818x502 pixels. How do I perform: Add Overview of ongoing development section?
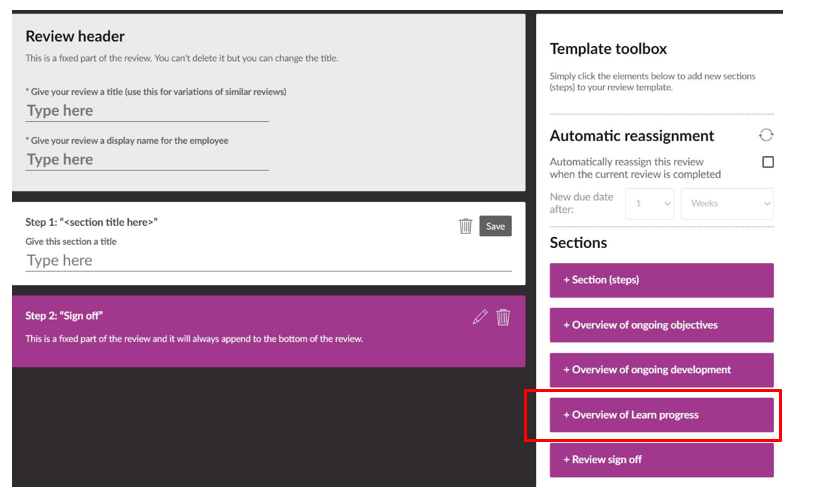[x=661, y=370]
